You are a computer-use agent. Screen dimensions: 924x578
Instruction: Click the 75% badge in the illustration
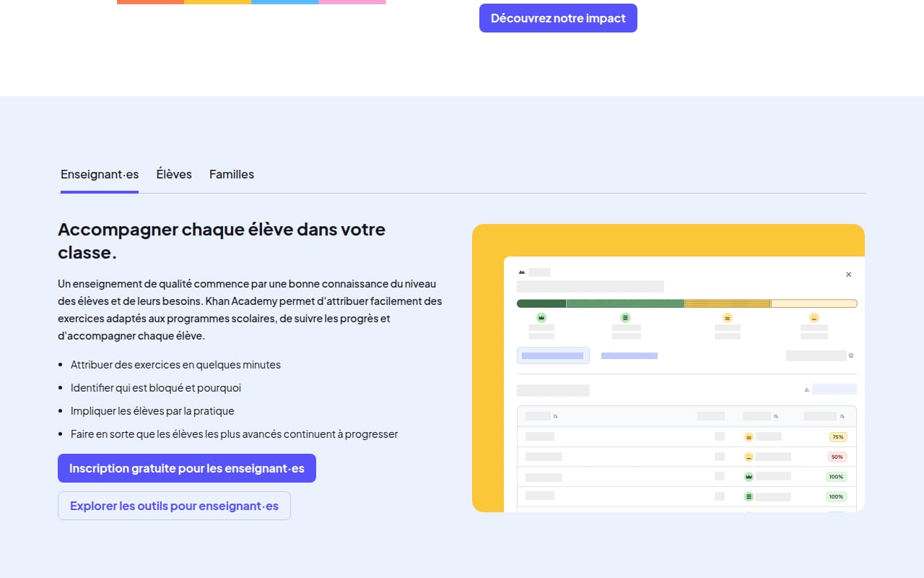point(837,437)
